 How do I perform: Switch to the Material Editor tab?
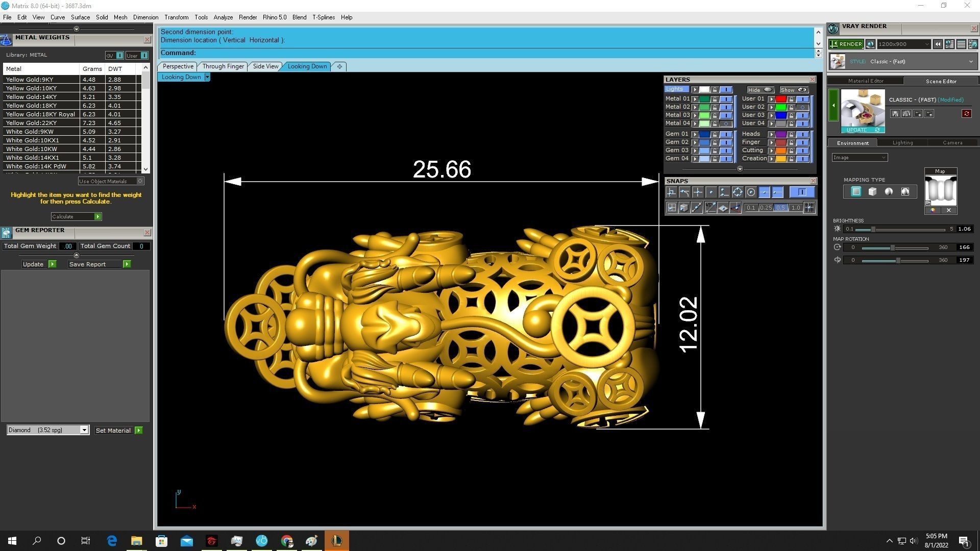click(x=866, y=81)
